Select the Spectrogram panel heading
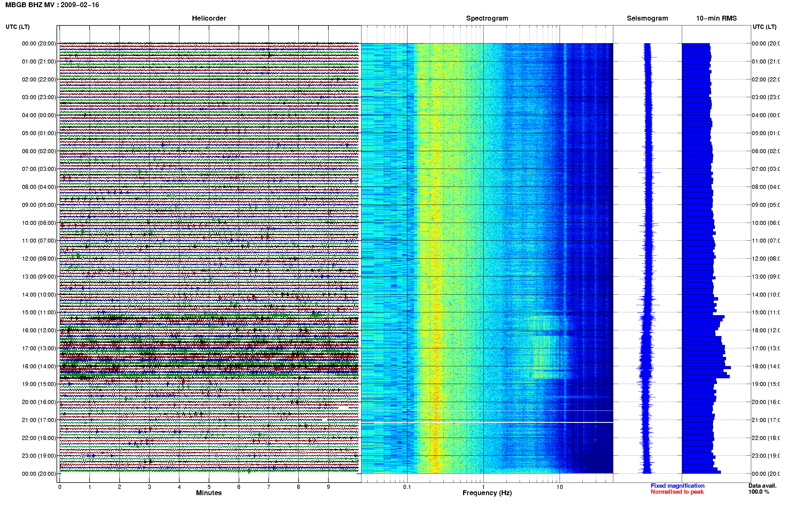 pos(487,18)
